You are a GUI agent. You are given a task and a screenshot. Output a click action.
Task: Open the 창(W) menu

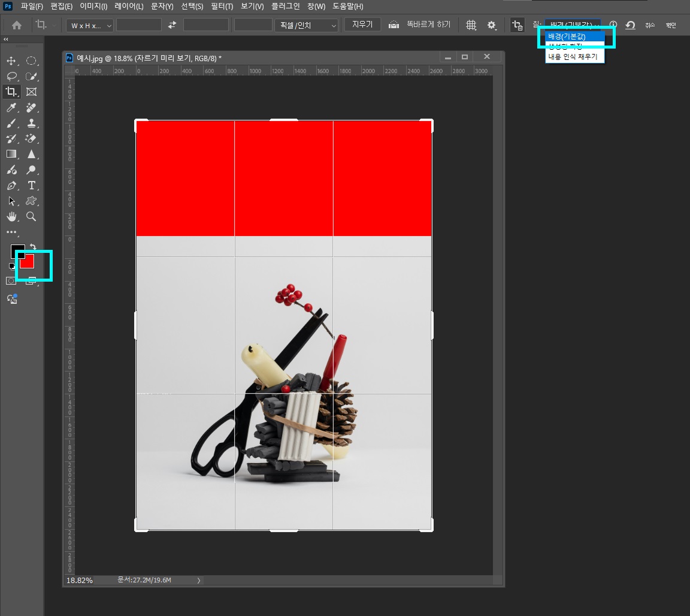[316, 6]
